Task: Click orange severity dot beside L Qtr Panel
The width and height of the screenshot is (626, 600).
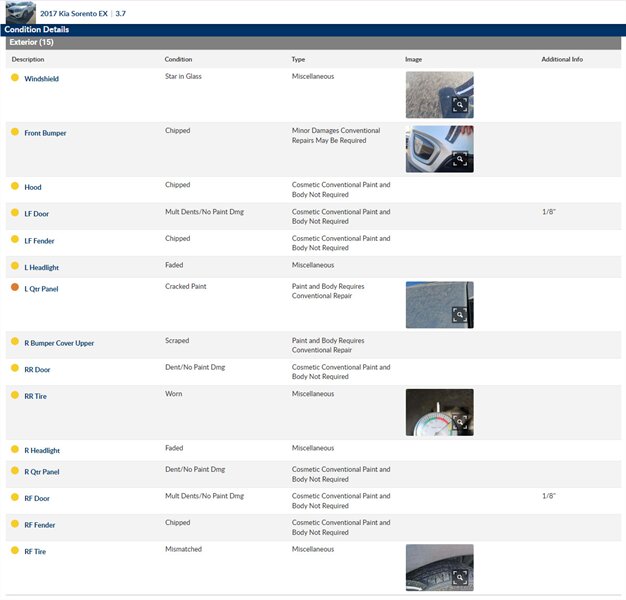Action: click(x=15, y=288)
